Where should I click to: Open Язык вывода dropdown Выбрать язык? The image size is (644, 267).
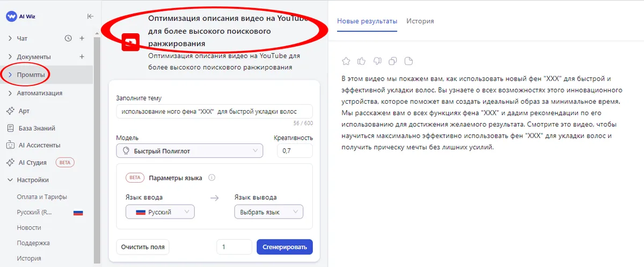pos(269,212)
